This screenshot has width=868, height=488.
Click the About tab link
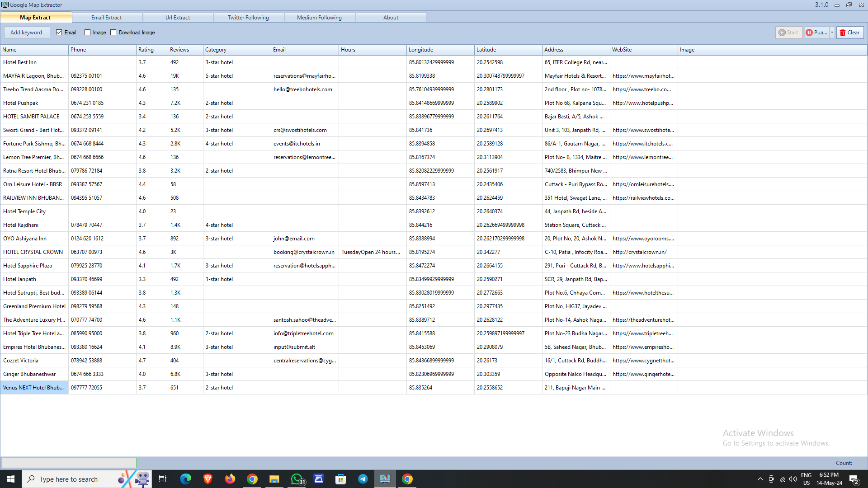pos(391,17)
